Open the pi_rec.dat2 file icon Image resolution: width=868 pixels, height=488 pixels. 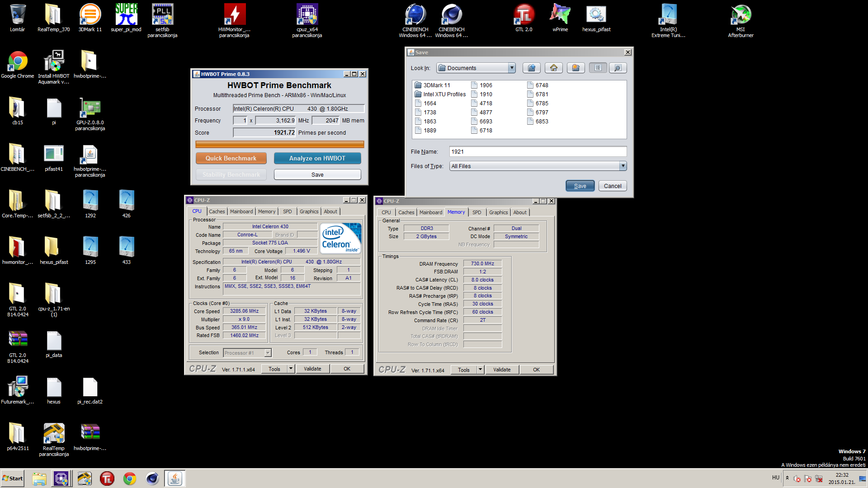[90, 390]
